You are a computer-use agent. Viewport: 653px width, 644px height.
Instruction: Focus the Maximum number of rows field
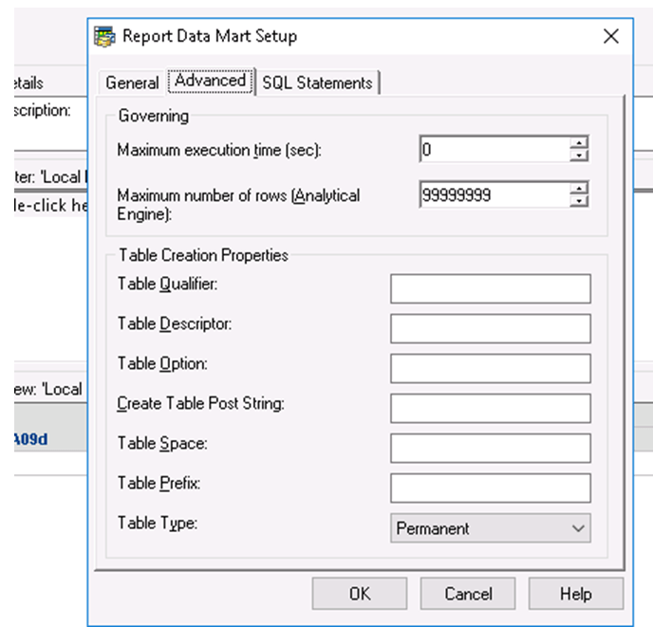click(x=494, y=194)
